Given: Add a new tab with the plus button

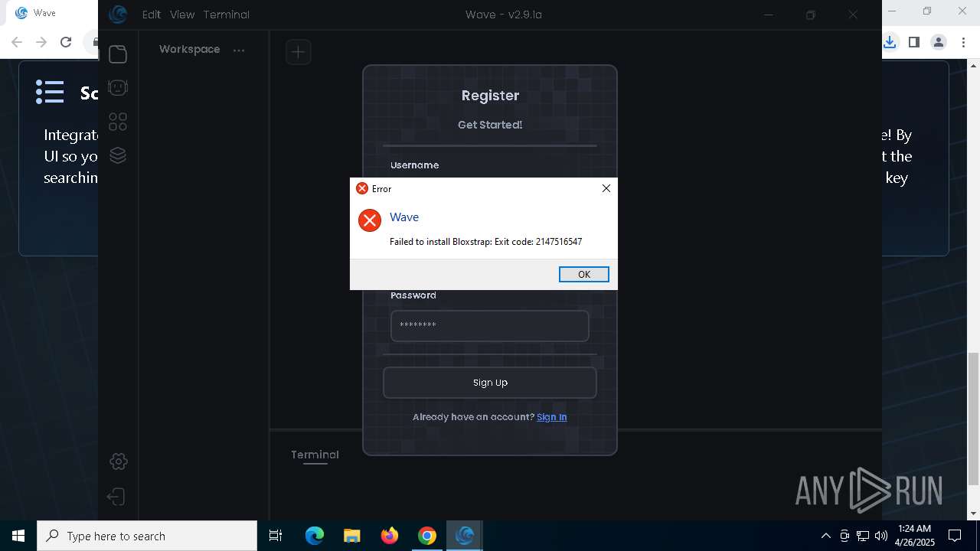Looking at the screenshot, I should coord(299,52).
